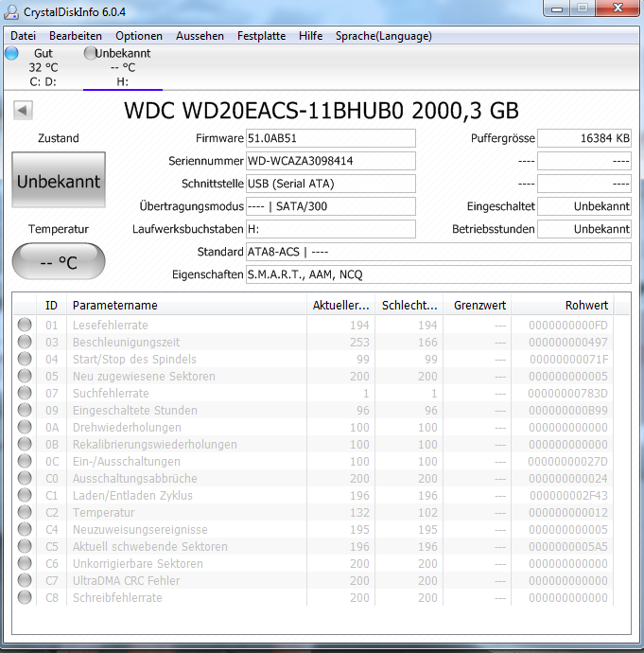Click status icon of Start/Stop des Spindels row
This screenshot has height=653, width=644.
click(25, 359)
